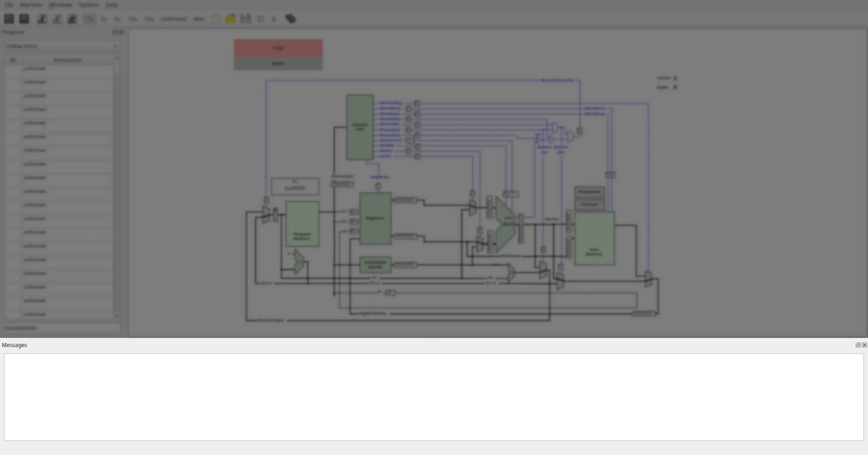Image resolution: width=868 pixels, height=455 pixels.
Task: Click the dark tag icon in toolbar
Action: point(291,19)
